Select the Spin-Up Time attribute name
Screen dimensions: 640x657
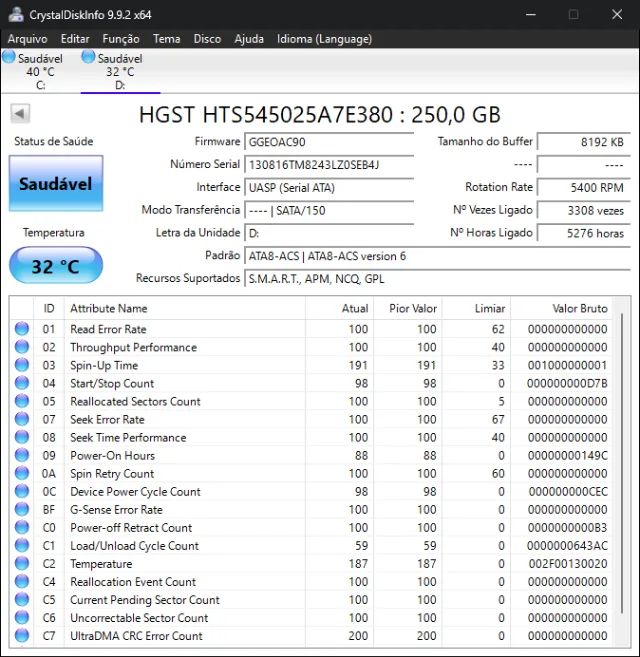[x=104, y=365]
